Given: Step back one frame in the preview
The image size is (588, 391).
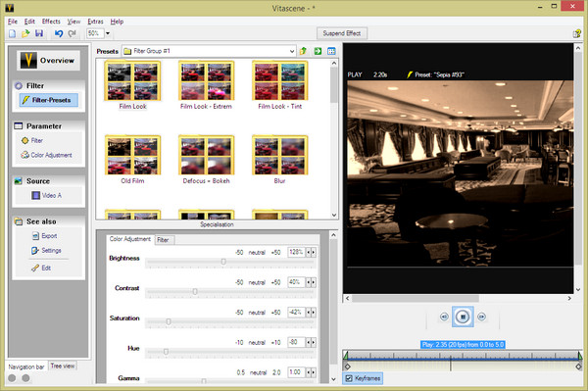Looking at the screenshot, I should pos(444,318).
